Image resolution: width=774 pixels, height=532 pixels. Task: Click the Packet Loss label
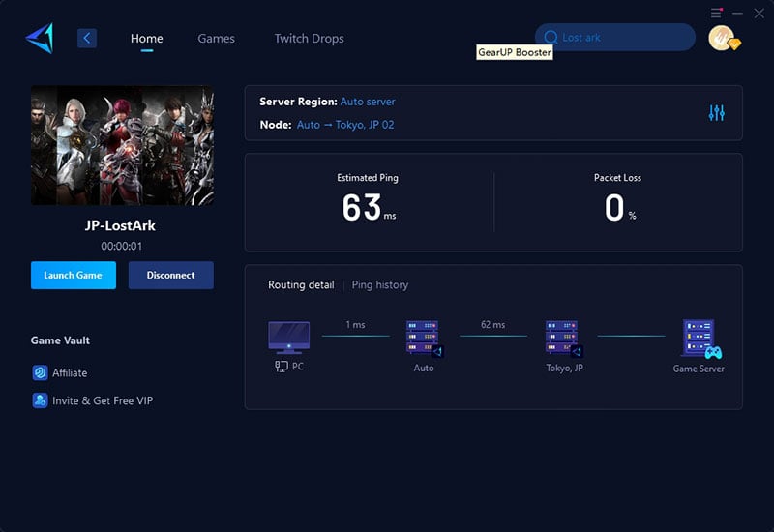coord(617,178)
